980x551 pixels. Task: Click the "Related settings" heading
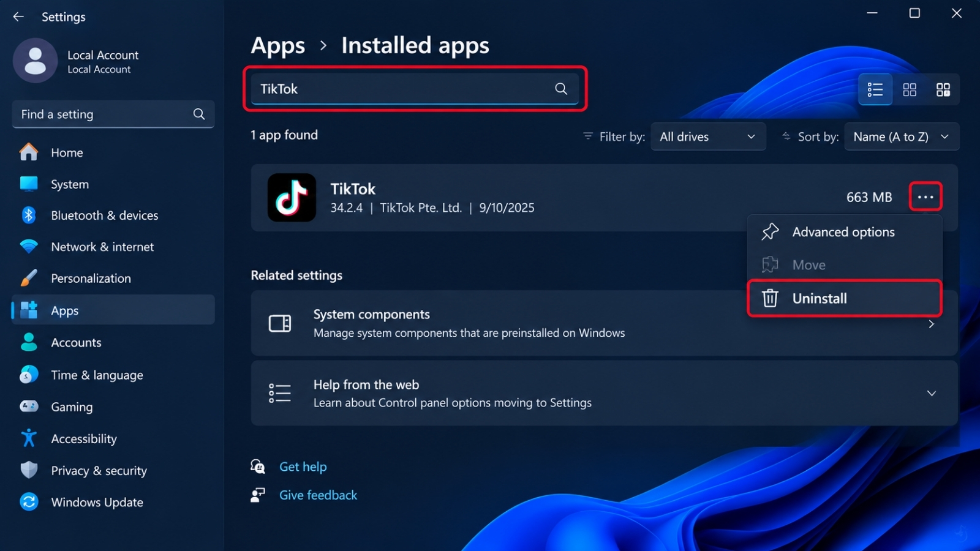coord(296,275)
